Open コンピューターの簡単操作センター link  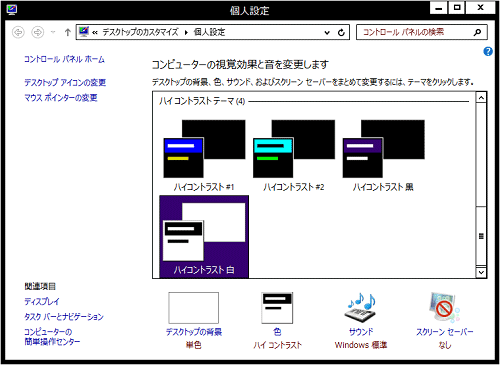point(52,337)
